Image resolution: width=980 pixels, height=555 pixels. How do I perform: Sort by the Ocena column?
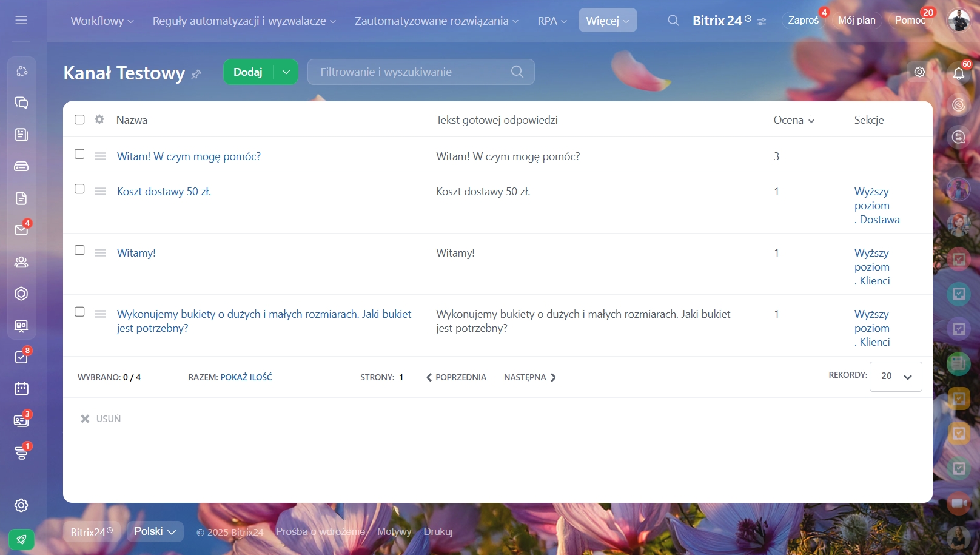(x=794, y=120)
